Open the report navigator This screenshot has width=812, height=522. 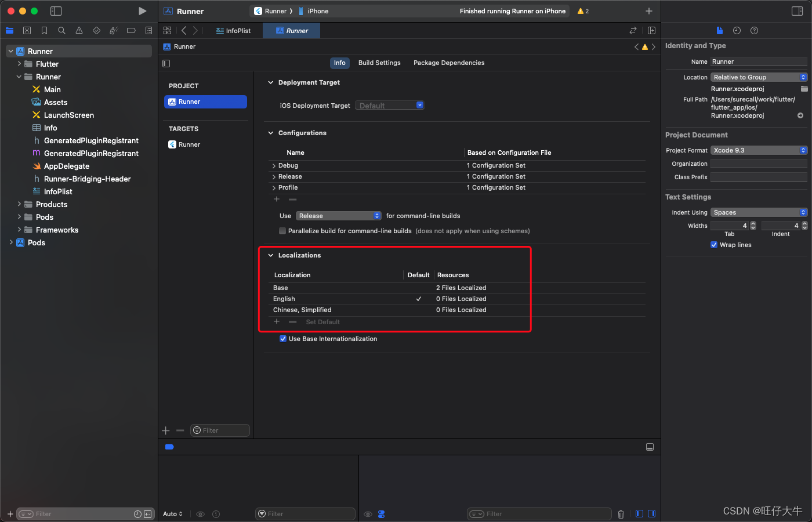point(148,30)
